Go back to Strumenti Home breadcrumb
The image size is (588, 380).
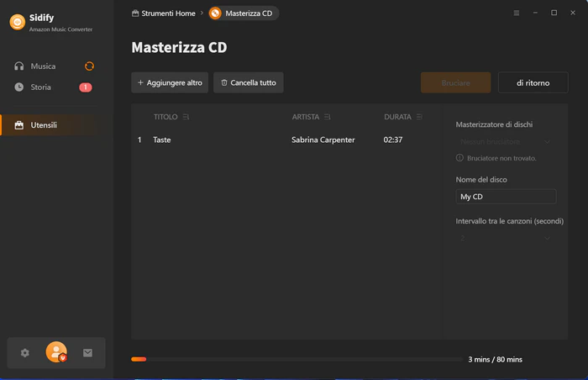coord(164,13)
